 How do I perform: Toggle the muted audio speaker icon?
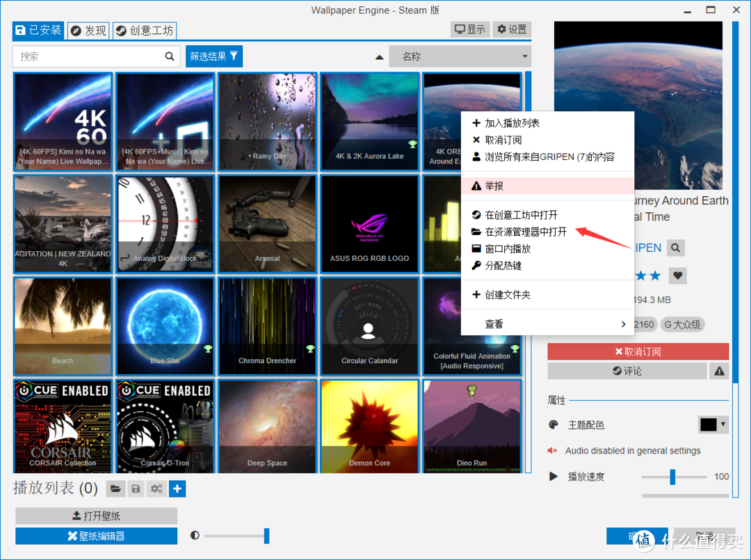click(553, 451)
